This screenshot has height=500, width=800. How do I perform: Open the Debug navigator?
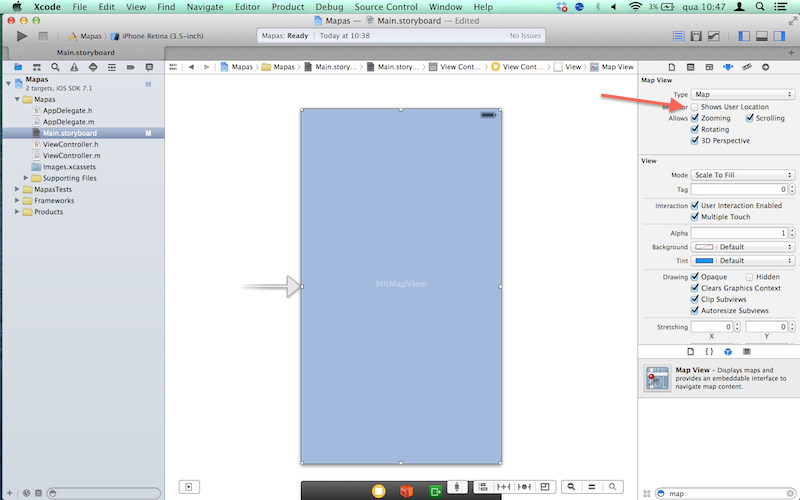point(112,67)
